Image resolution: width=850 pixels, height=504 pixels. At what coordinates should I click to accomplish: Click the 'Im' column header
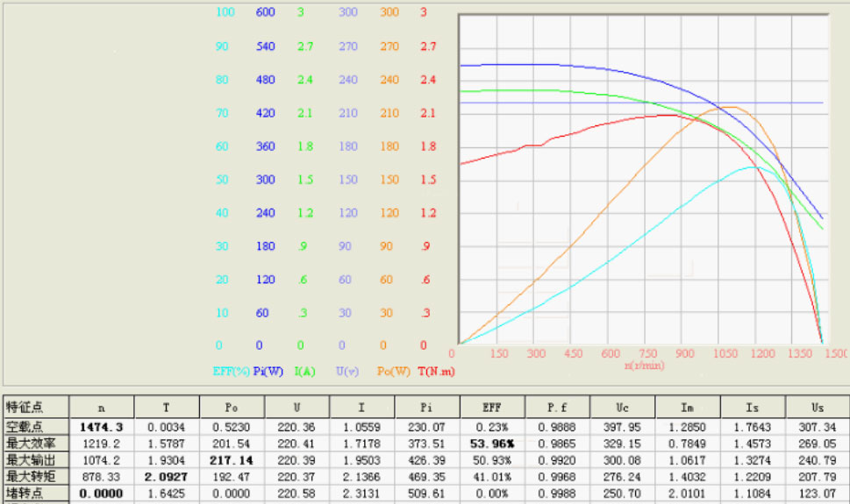(x=687, y=407)
